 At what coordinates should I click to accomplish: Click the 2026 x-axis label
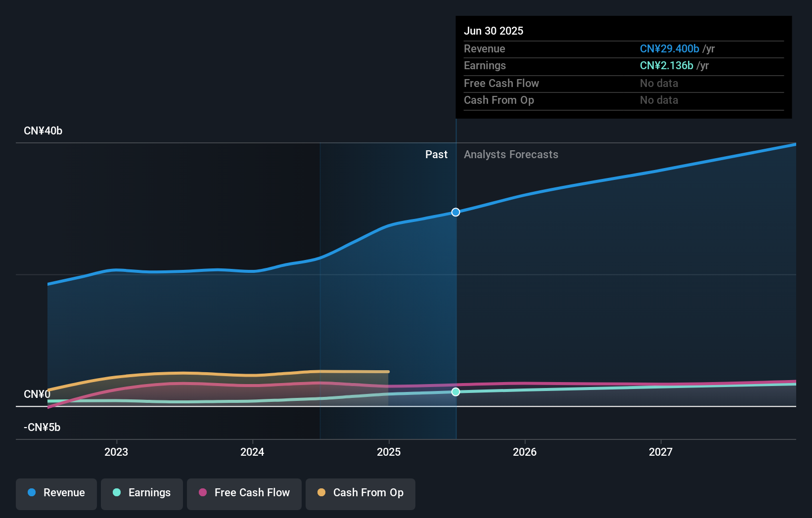[525, 452]
